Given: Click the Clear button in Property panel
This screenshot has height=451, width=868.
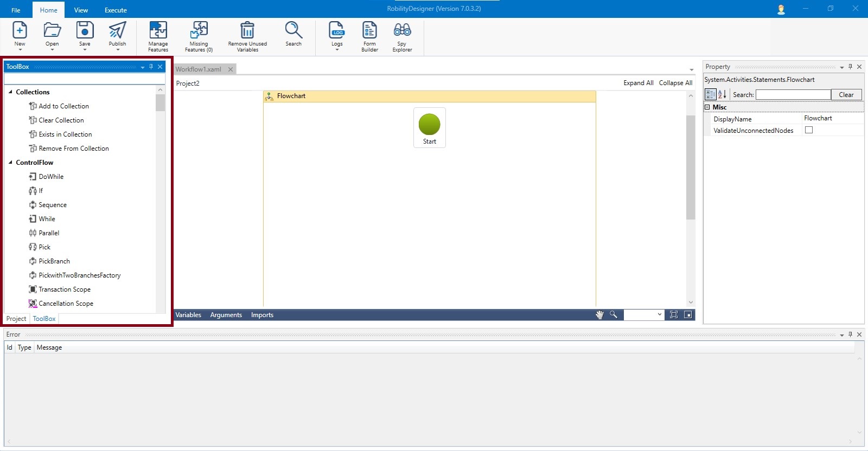Looking at the screenshot, I should click(846, 95).
